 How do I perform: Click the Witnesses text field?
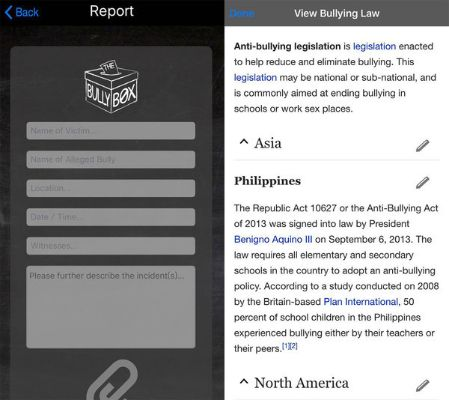click(111, 246)
